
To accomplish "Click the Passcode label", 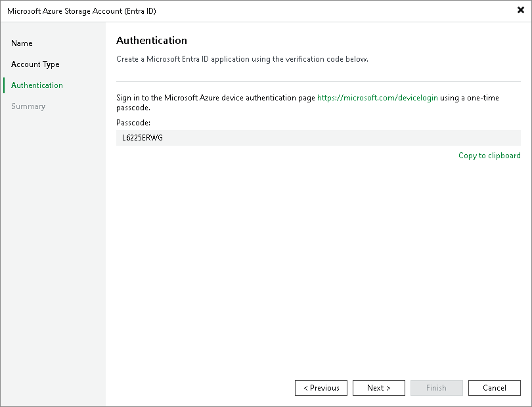I will pyautogui.click(x=133, y=123).
